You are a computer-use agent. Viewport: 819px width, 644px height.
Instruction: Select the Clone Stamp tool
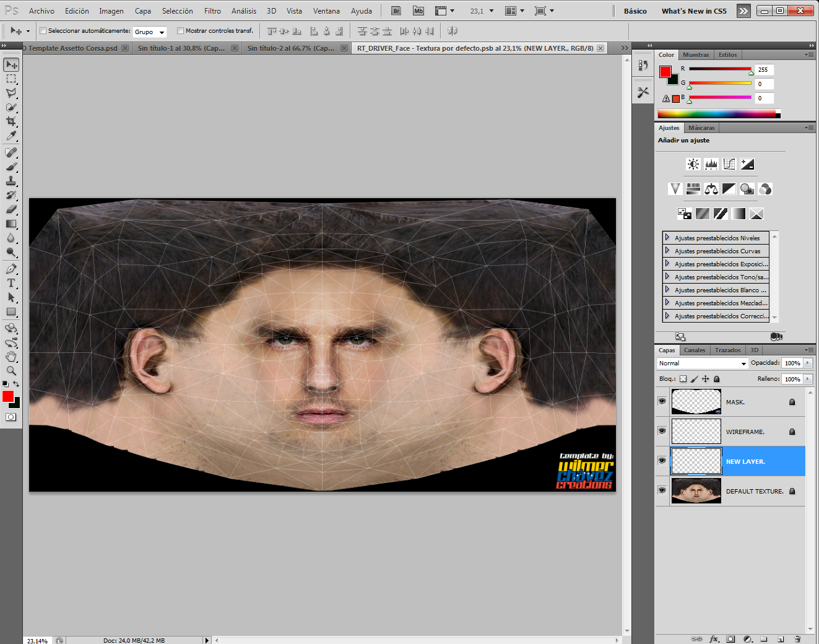point(11,181)
